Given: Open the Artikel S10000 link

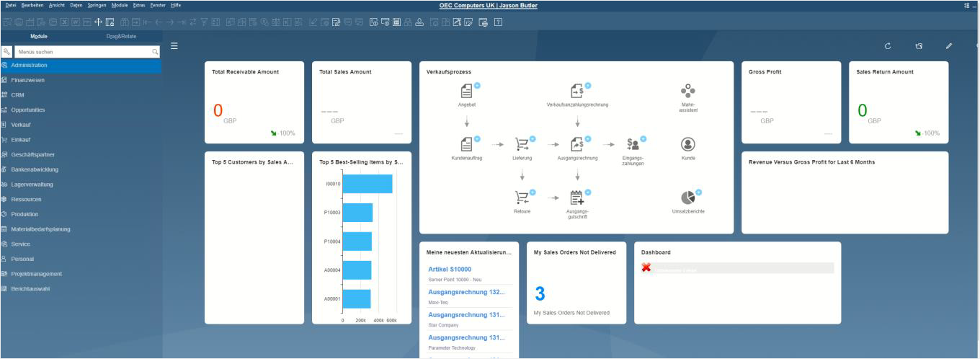Looking at the screenshot, I should tap(450, 269).
